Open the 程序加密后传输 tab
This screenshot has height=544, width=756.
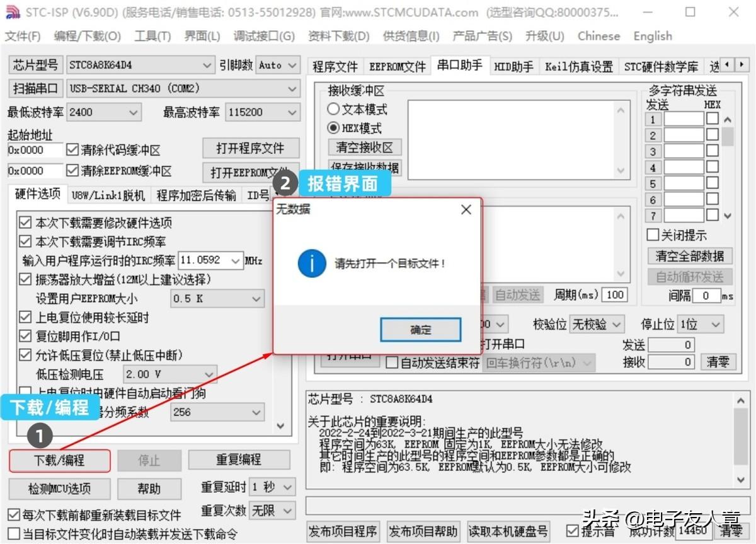[197, 195]
